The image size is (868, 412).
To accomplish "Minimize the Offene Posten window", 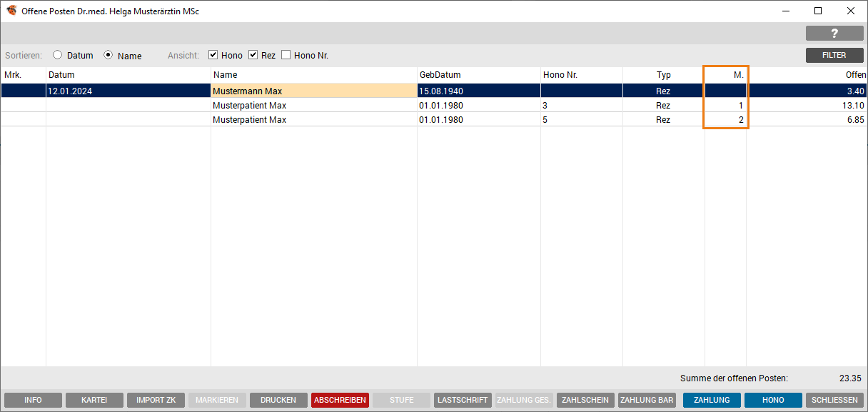I will point(786,11).
